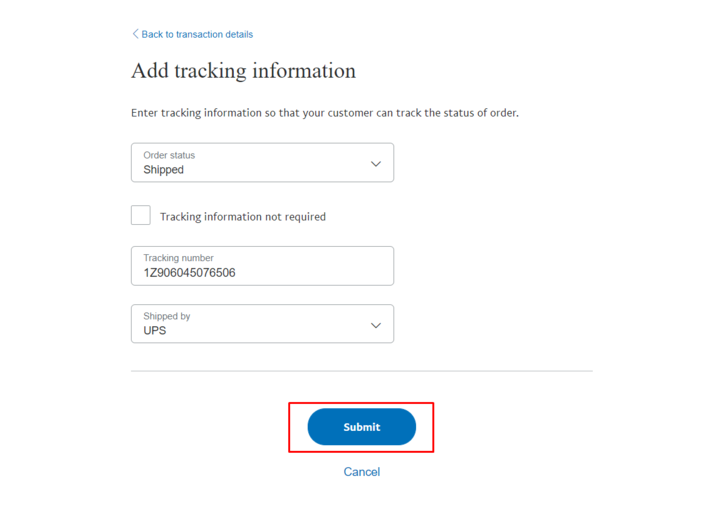Viewport: 720px width, 506px height.
Task: Click the "Order status" field label
Action: [169, 155]
